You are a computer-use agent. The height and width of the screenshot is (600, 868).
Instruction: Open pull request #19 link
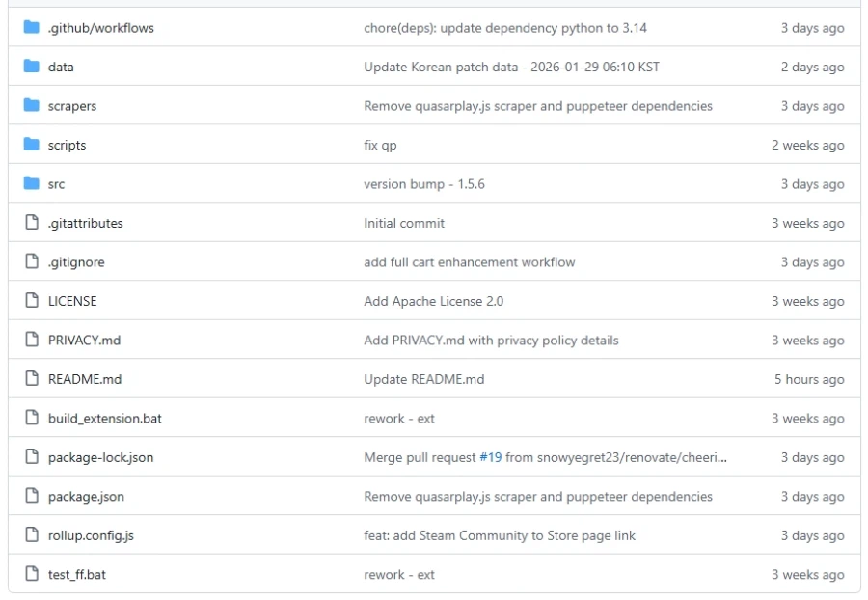(490, 457)
